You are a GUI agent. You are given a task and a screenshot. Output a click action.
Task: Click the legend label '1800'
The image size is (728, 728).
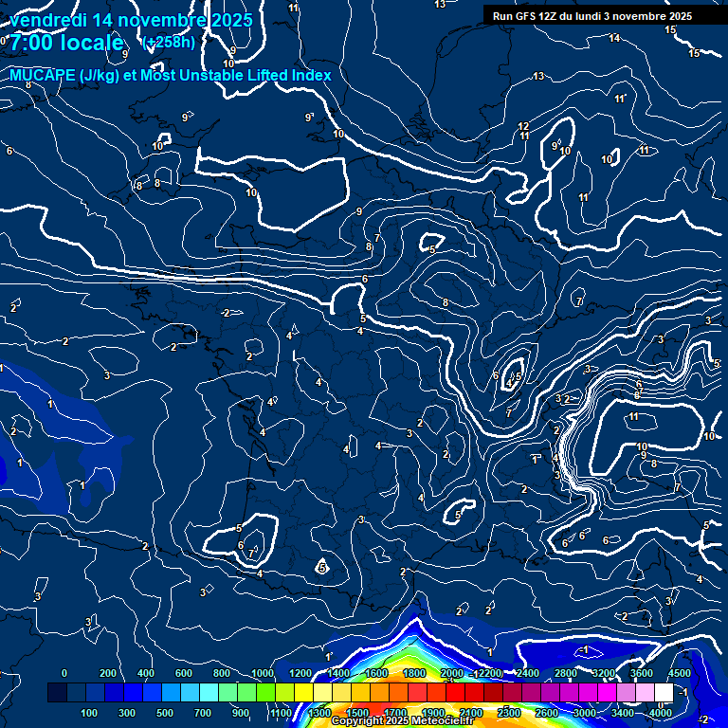coord(414,673)
